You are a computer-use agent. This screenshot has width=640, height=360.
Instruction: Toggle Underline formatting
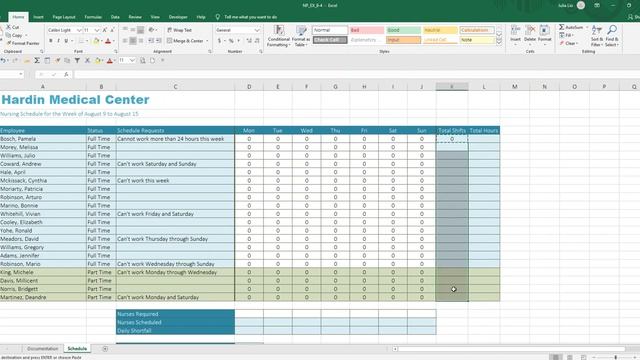tap(66, 41)
